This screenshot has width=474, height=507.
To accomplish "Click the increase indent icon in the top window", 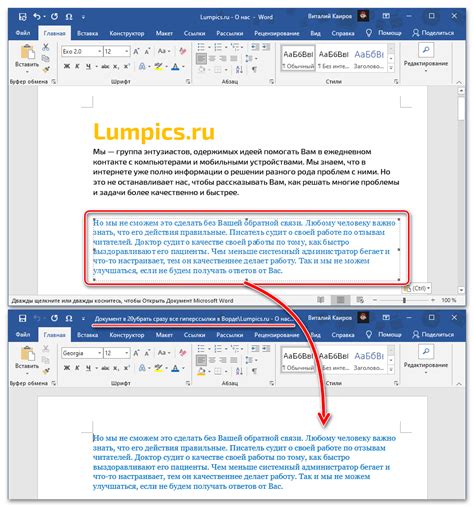I will click(x=266, y=47).
